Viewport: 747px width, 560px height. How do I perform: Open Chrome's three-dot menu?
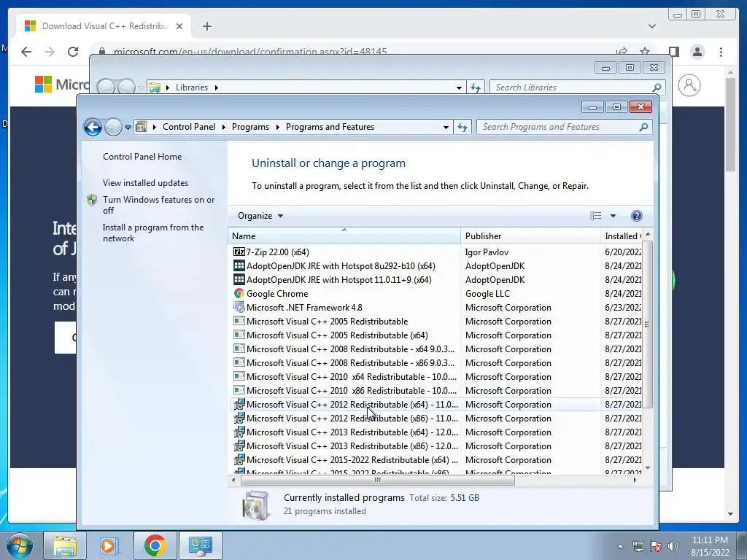point(721,52)
